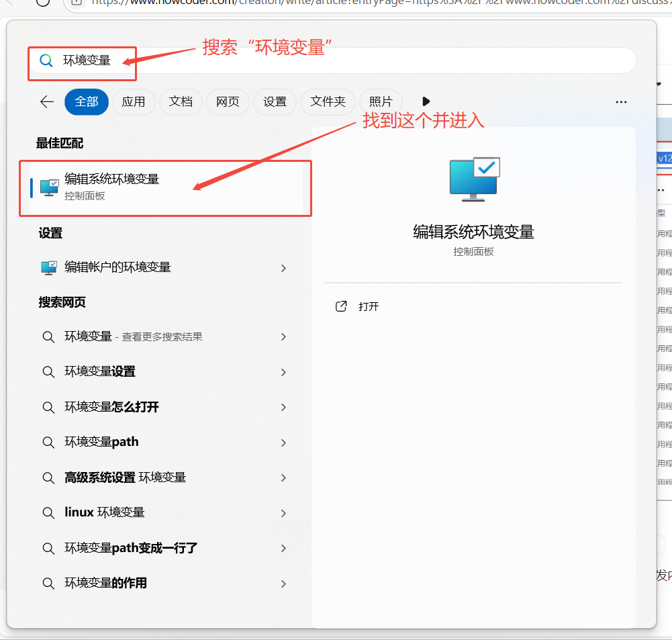Expand the linux 环境变量 suggestion
Image resolution: width=672 pixels, height=640 pixels.
pyautogui.click(x=283, y=512)
